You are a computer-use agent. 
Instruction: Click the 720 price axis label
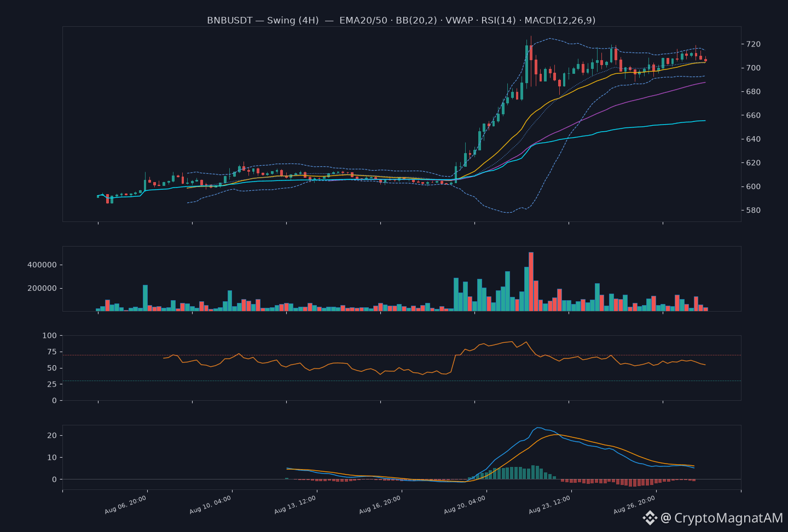[x=753, y=44]
